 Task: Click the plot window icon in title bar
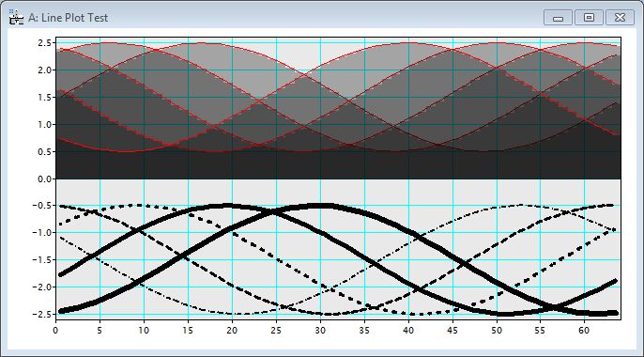pos(16,18)
